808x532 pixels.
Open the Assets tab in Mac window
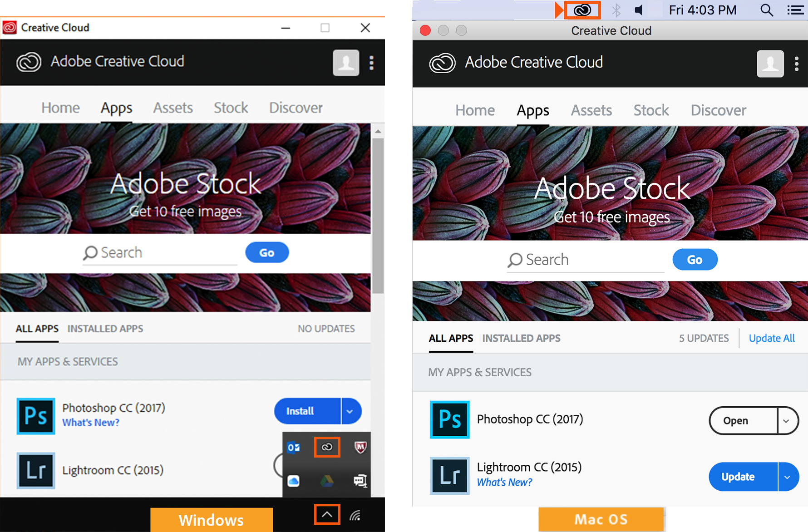coord(591,110)
